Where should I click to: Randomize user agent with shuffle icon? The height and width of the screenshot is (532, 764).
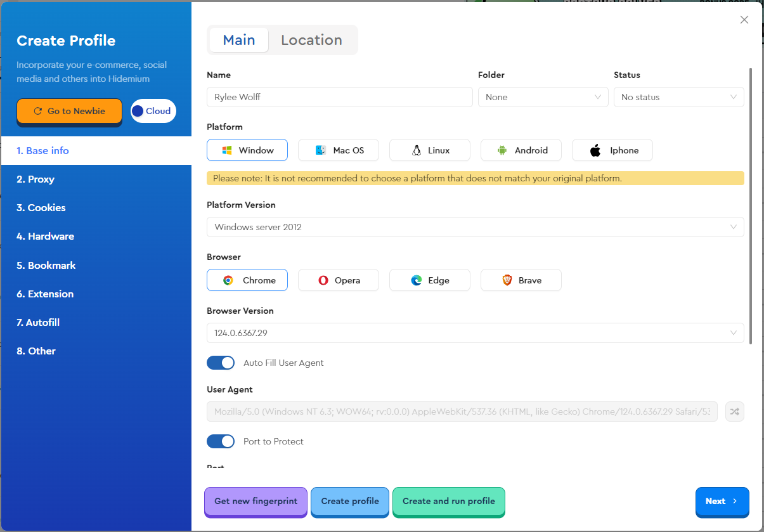[734, 412]
